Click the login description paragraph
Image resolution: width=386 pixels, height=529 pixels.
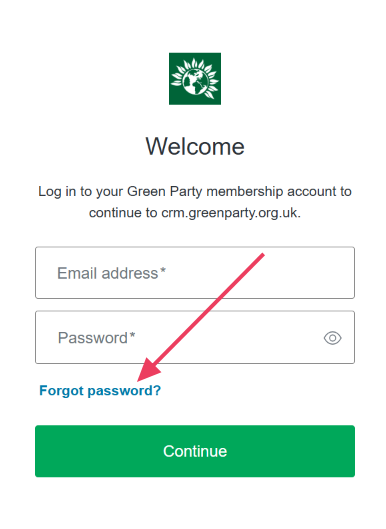[195, 202]
